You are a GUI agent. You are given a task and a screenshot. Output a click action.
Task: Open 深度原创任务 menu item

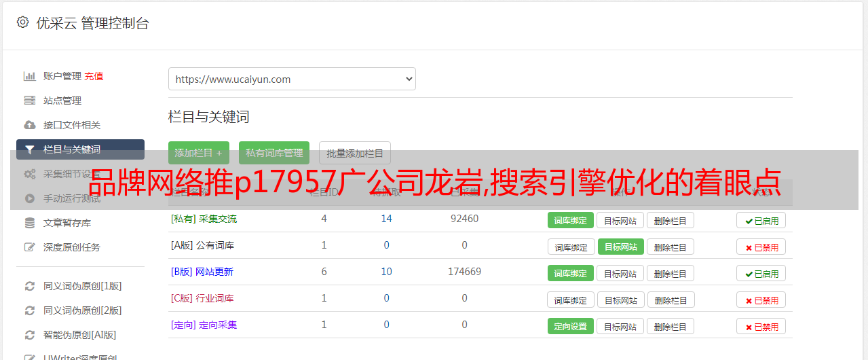pyautogui.click(x=72, y=247)
